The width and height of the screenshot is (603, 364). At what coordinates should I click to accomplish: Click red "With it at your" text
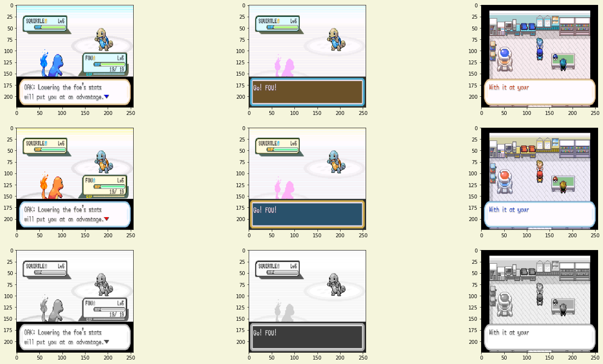click(509, 87)
